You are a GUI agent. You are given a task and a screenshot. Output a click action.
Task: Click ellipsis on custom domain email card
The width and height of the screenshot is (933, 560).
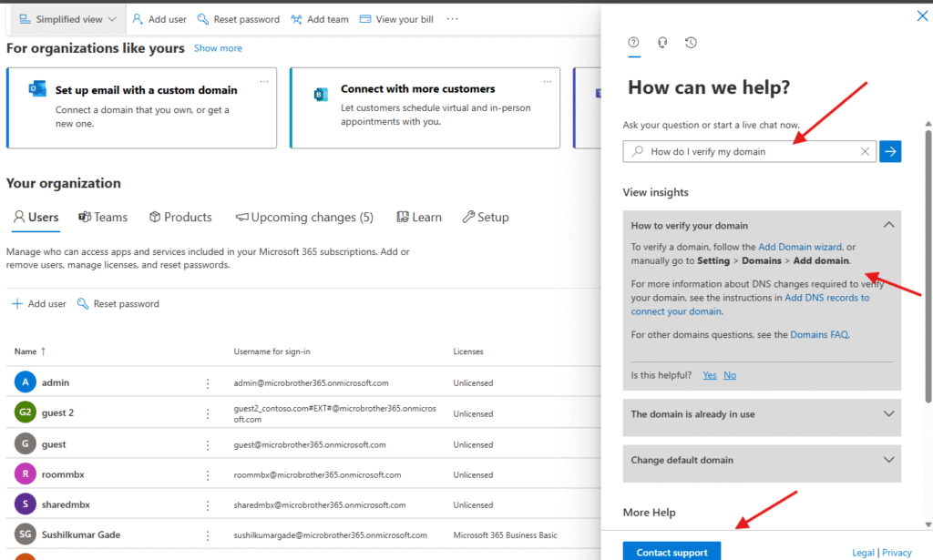(264, 82)
